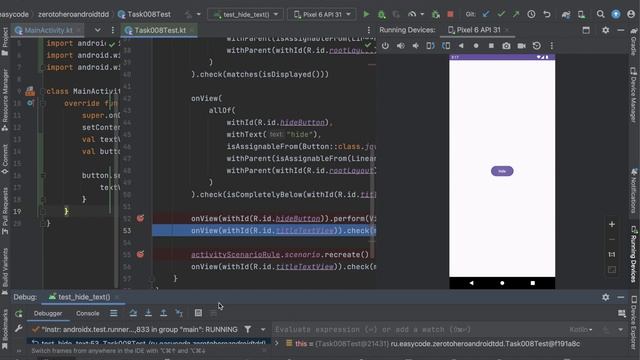
Task: Click the emulator toolbar Back triangle
Action: point(461,46)
